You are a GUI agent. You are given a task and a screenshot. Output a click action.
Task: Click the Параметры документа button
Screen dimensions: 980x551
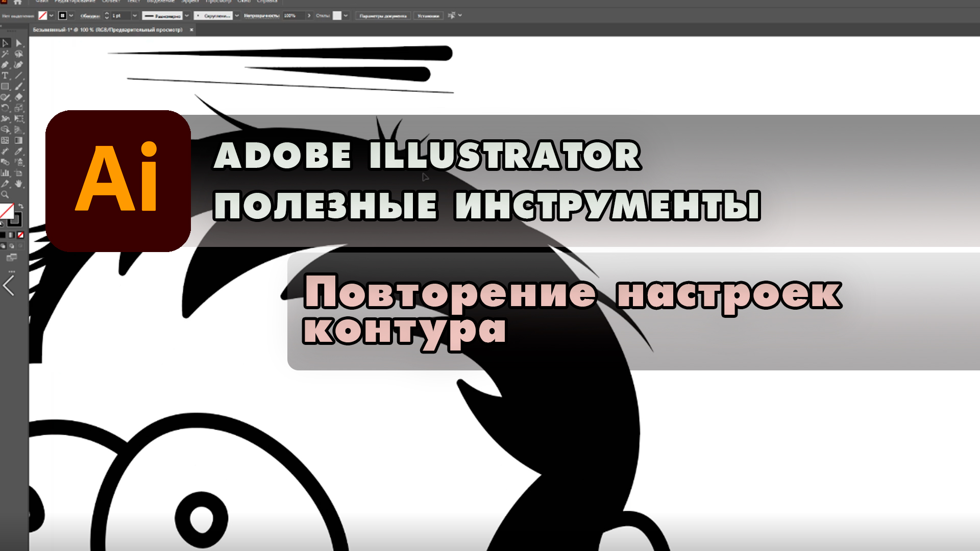tap(383, 16)
